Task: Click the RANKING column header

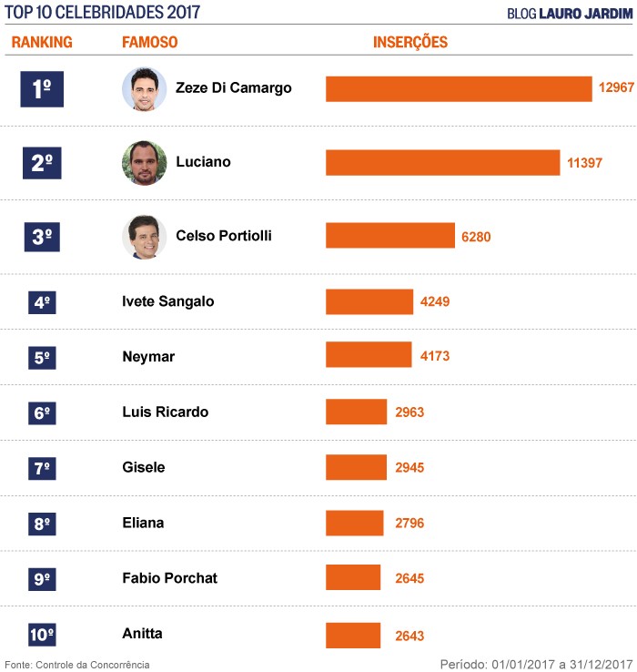Action: [42, 43]
